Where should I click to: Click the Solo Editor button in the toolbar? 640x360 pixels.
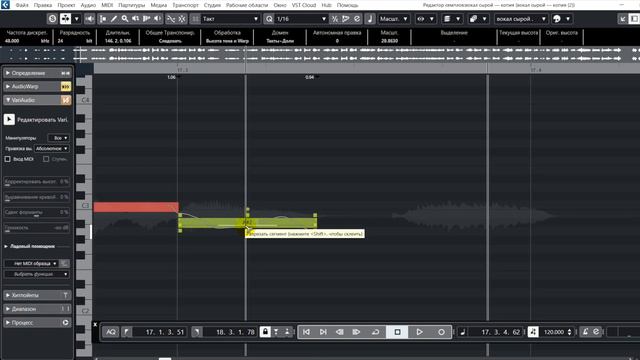point(52,19)
